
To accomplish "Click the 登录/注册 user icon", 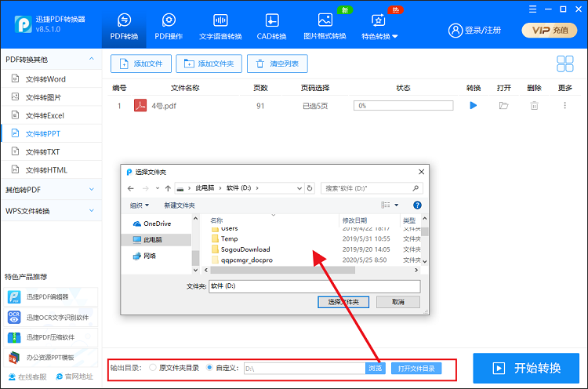I will (x=456, y=31).
